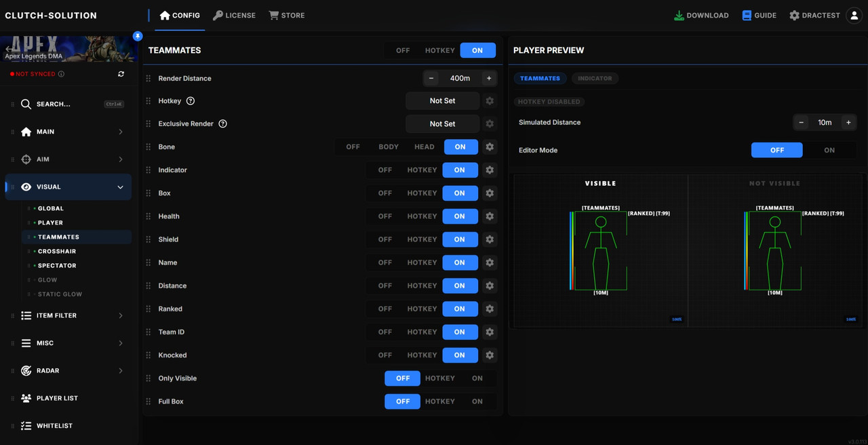Set the Exclusive Render Not Set button
The height and width of the screenshot is (445, 868).
tap(442, 124)
